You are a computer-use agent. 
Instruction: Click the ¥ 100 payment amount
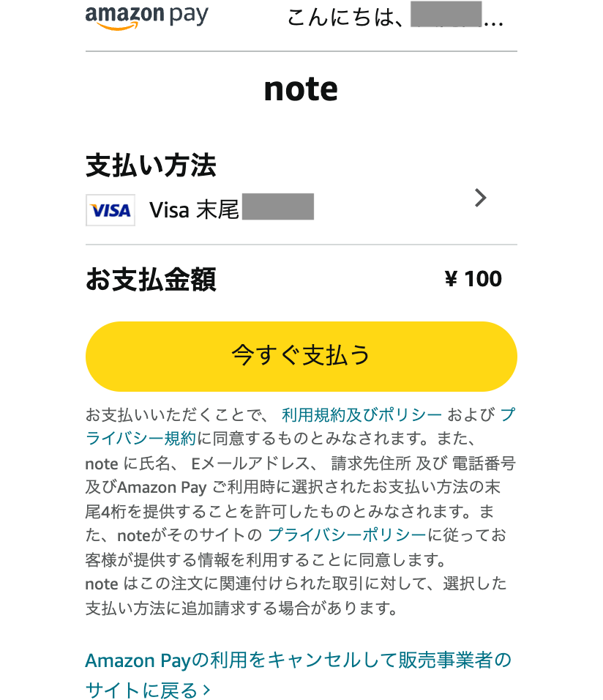(473, 279)
